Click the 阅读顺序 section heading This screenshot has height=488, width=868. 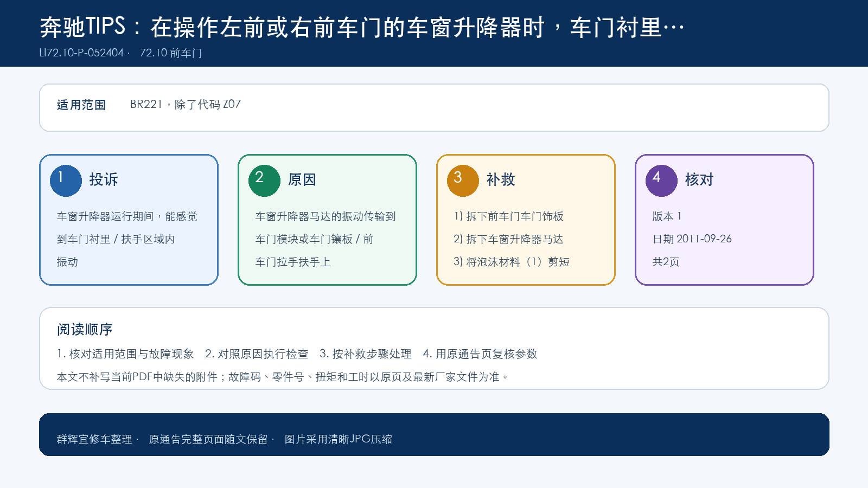tap(85, 329)
